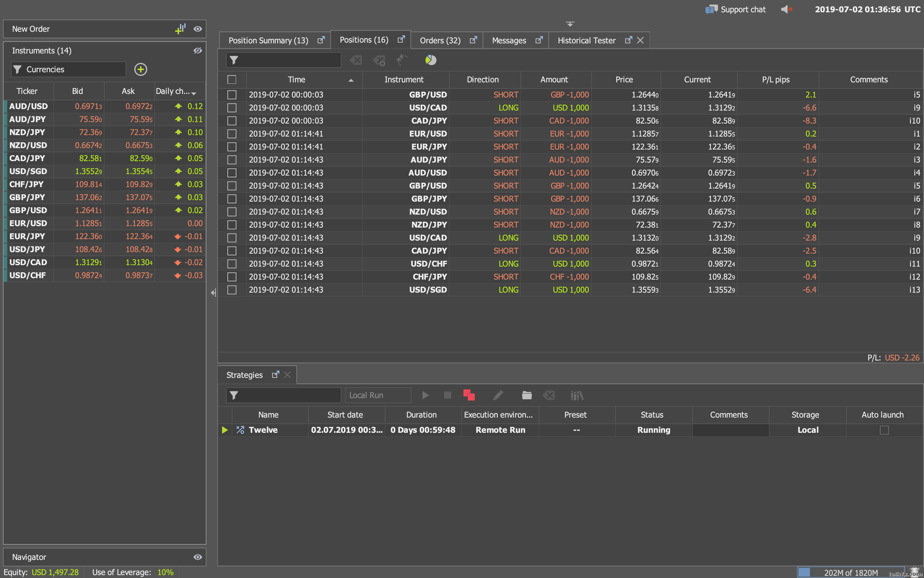Select AUD/USD in instruments list
The width and height of the screenshot is (924, 578).
104,106
